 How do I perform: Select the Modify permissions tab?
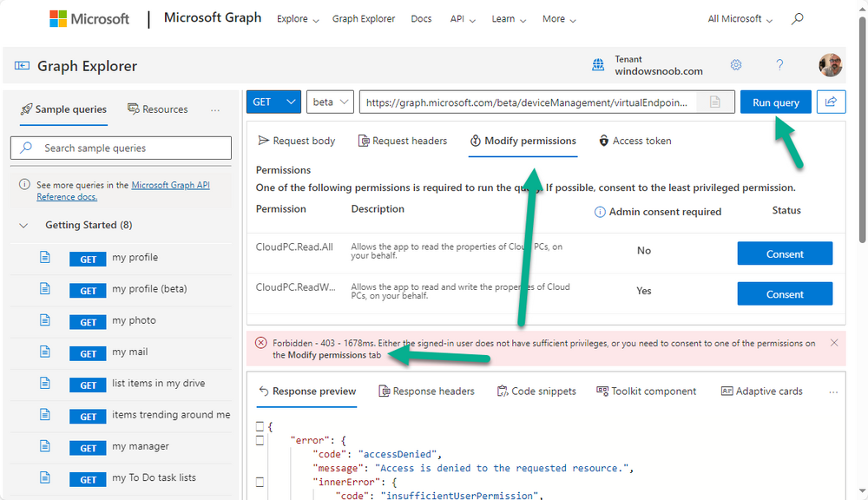pos(523,141)
